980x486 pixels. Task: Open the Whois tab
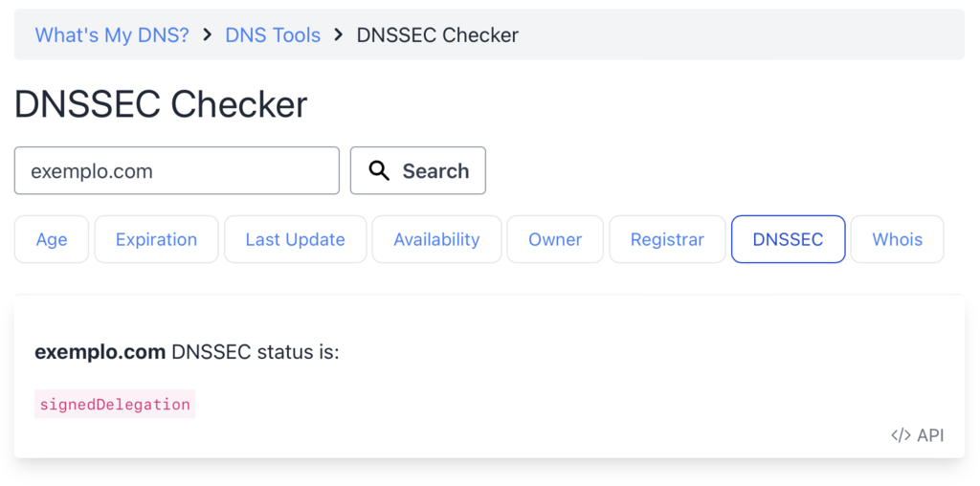pyautogui.click(x=898, y=239)
